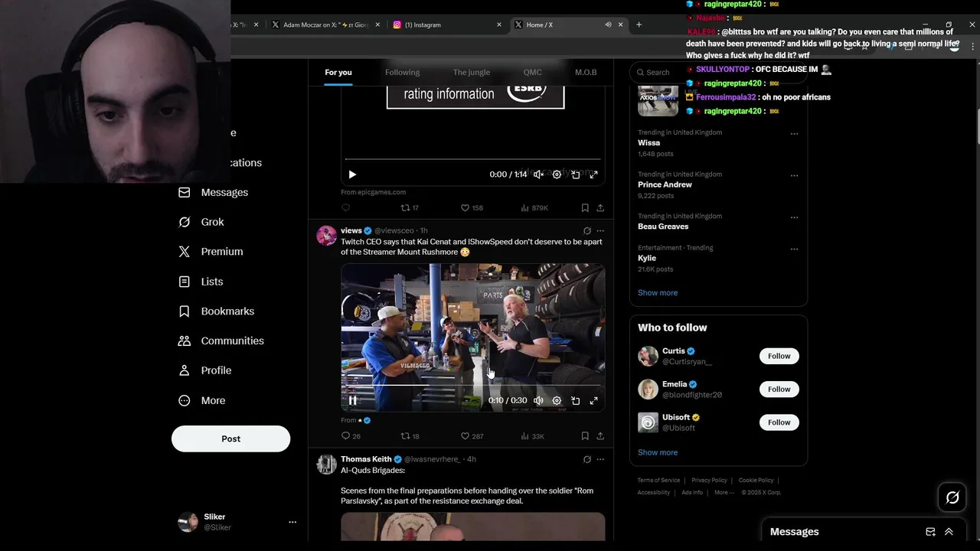Image resolution: width=980 pixels, height=551 pixels.
Task: Open options for Prince Andrew trend
Action: coord(794,175)
